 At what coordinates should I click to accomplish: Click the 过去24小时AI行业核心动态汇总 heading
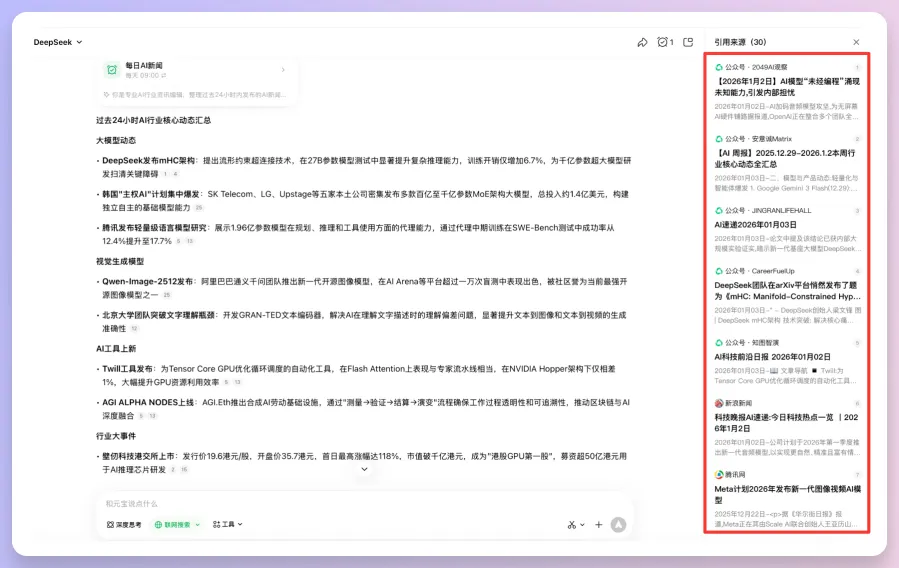[x=154, y=120]
